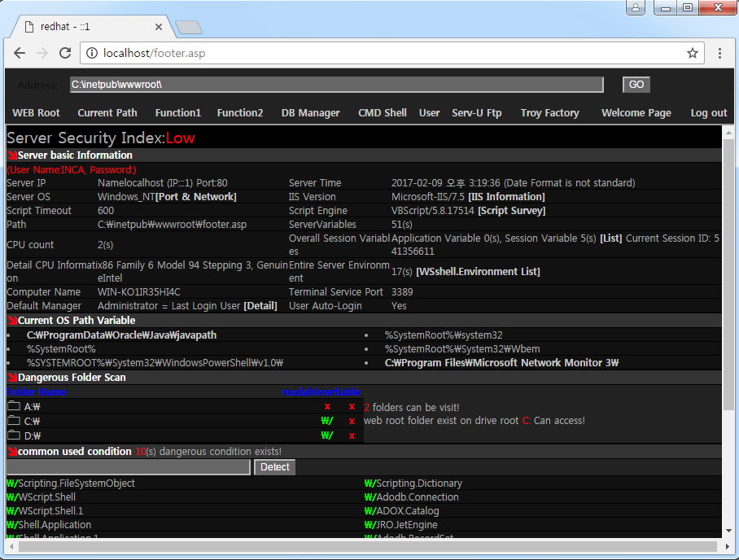This screenshot has width=739, height=560.
Task: Open Chrome's three-dot menu
Action: pos(719,53)
